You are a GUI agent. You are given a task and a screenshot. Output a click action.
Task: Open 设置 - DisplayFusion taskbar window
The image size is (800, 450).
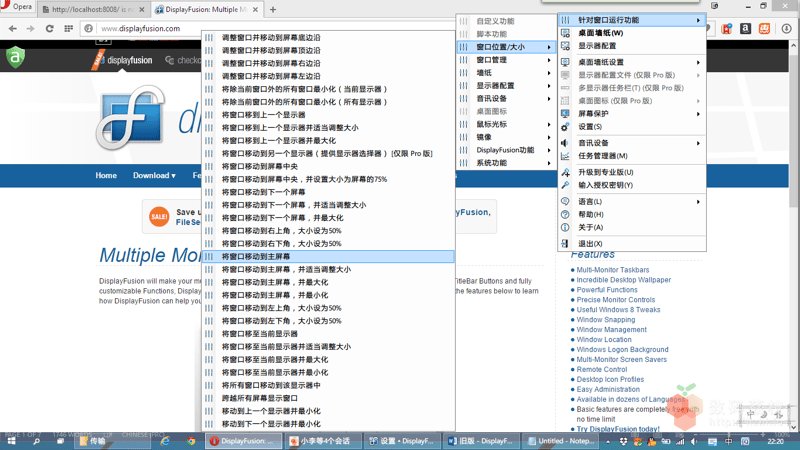click(402, 441)
